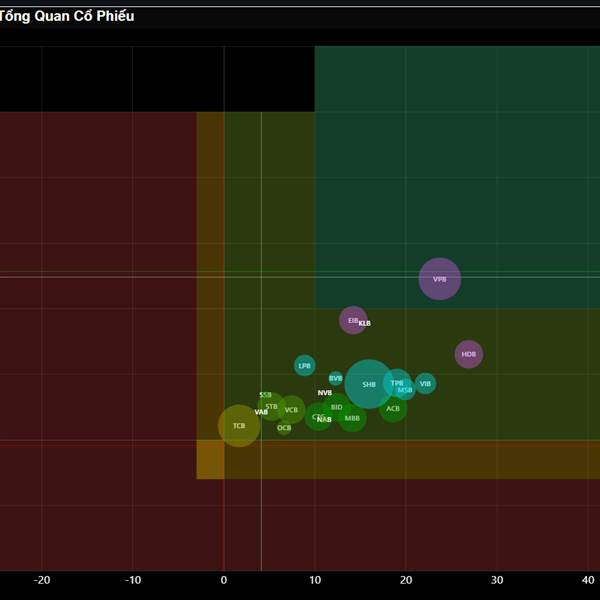Viewport: 600px width, 600px height.
Task: Click the 0 x-axis label
Action: click(224, 580)
